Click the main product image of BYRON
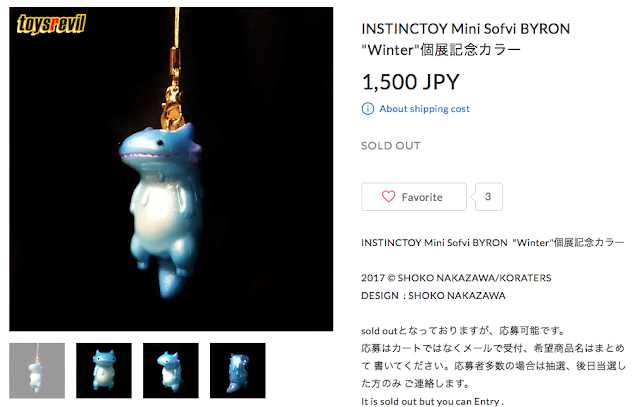640x407 pixels. [x=171, y=169]
